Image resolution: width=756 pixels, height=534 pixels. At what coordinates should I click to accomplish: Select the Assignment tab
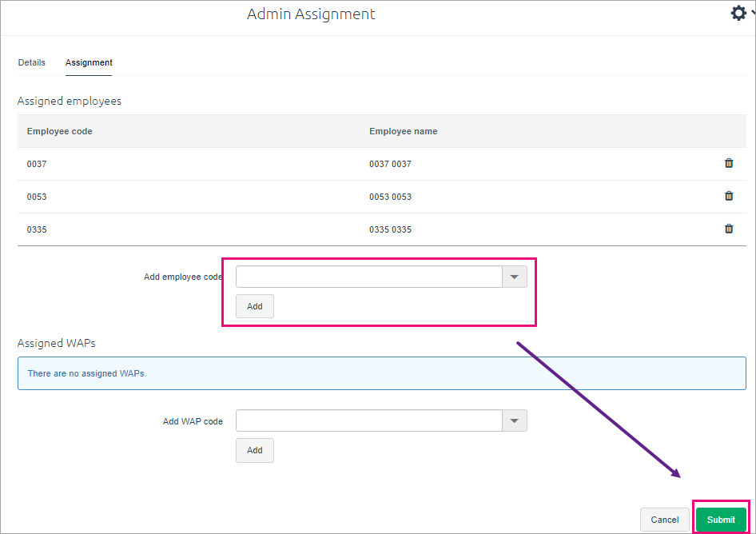[x=89, y=62]
